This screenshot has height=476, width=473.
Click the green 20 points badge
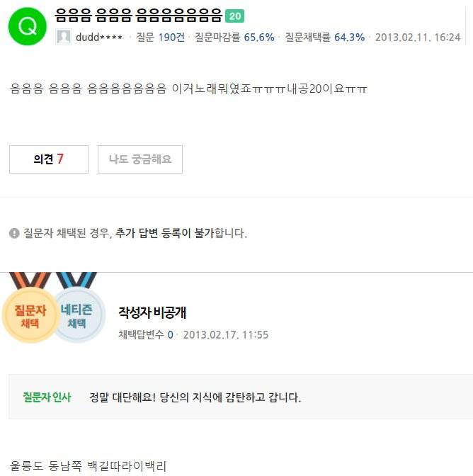(234, 16)
